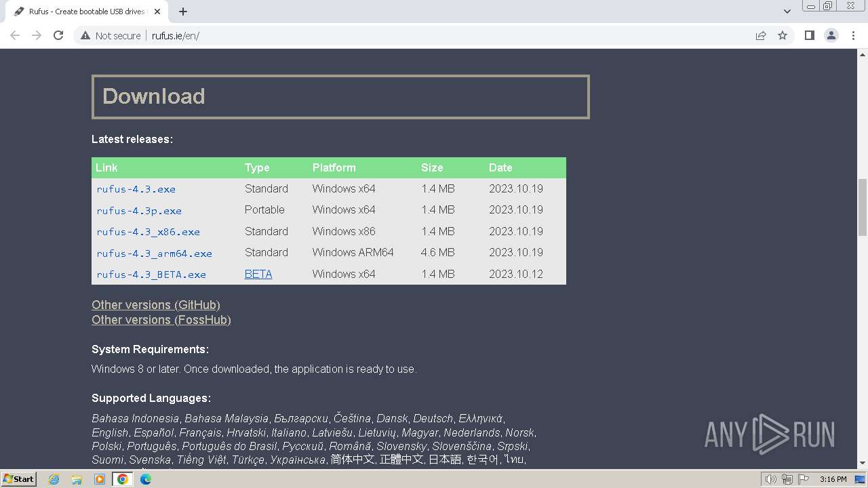Go back to the previous page
The image size is (868, 488).
point(15,35)
